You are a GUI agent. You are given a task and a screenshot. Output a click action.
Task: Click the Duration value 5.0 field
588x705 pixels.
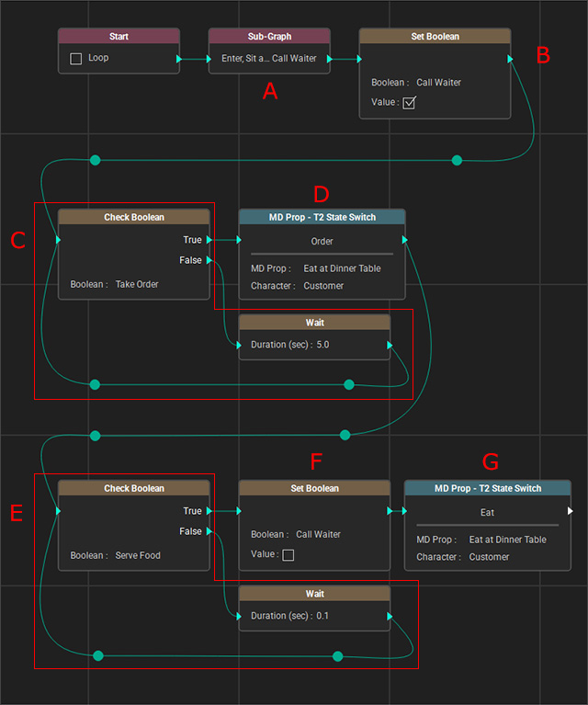(x=322, y=345)
